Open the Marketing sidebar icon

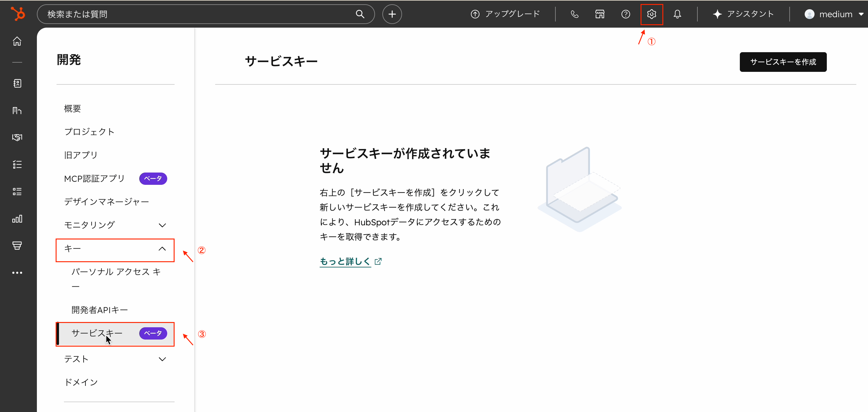(17, 111)
